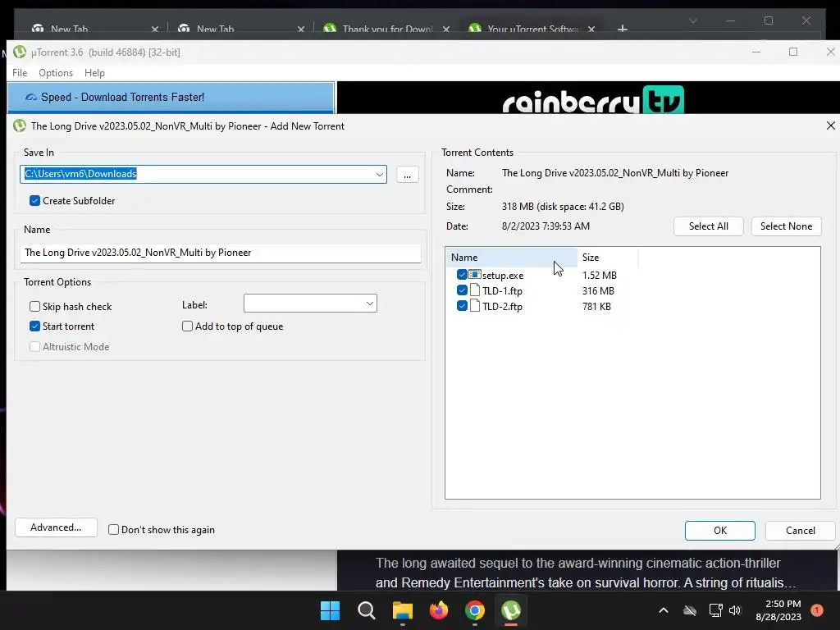The width and height of the screenshot is (840, 630).
Task: Click the Speed gauge icon in the sidebar
Action: [31, 97]
